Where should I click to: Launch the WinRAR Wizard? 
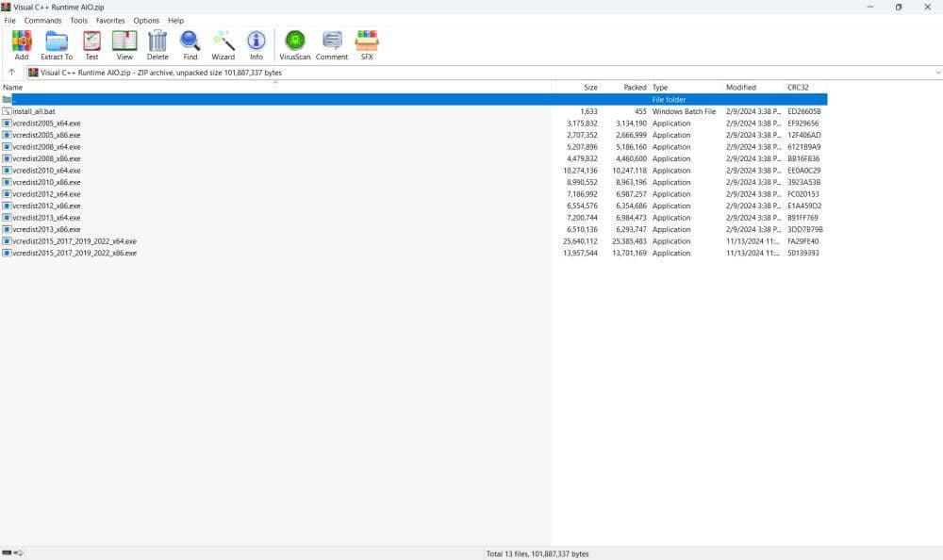click(x=223, y=42)
